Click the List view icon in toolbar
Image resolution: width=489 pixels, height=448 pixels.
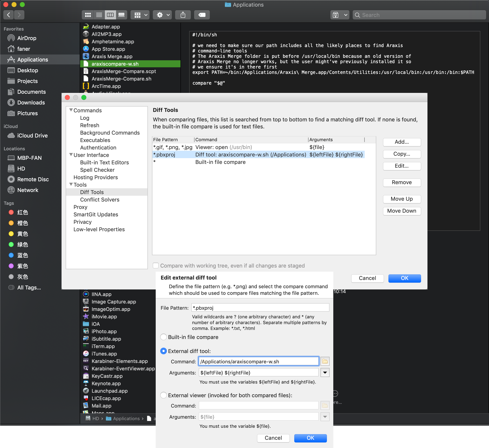[x=99, y=14]
